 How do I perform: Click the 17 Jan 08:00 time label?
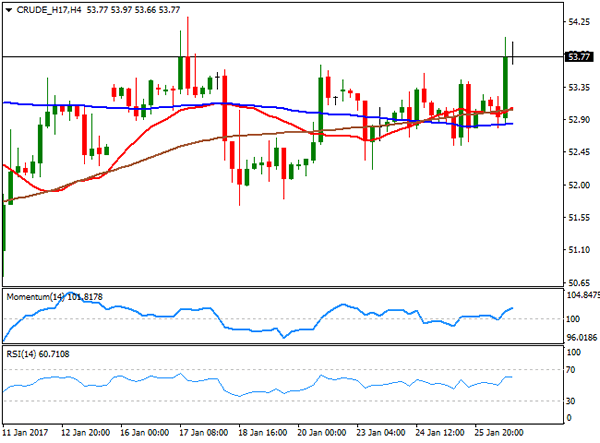pyautogui.click(x=204, y=433)
